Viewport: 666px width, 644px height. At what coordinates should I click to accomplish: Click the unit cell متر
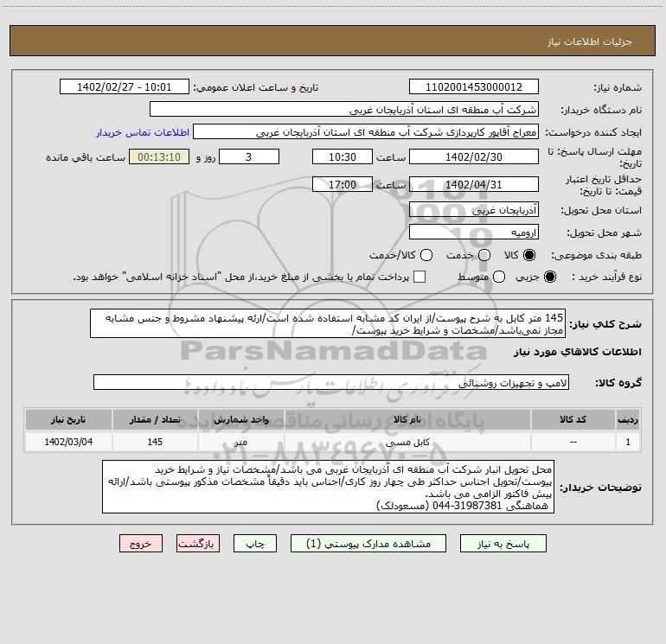[240, 442]
